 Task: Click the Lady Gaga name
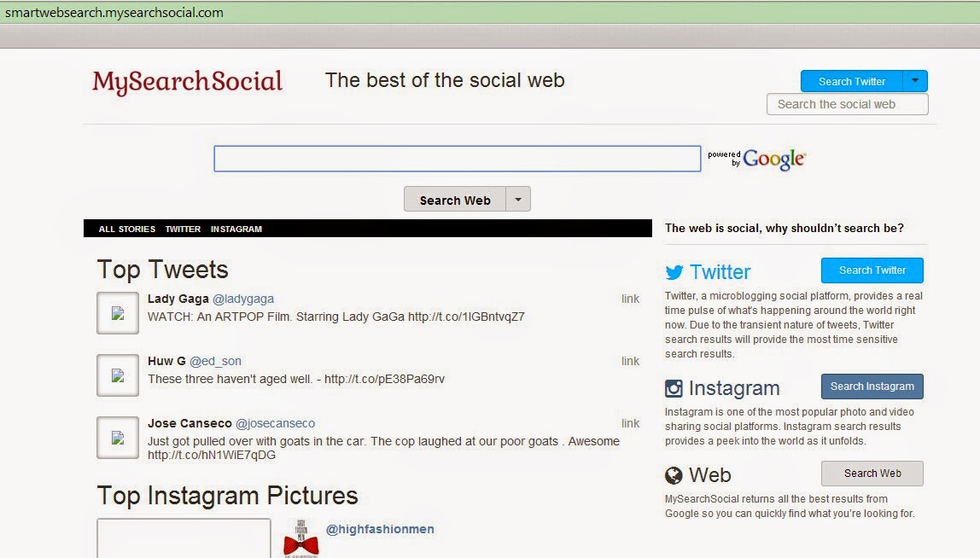click(x=178, y=299)
